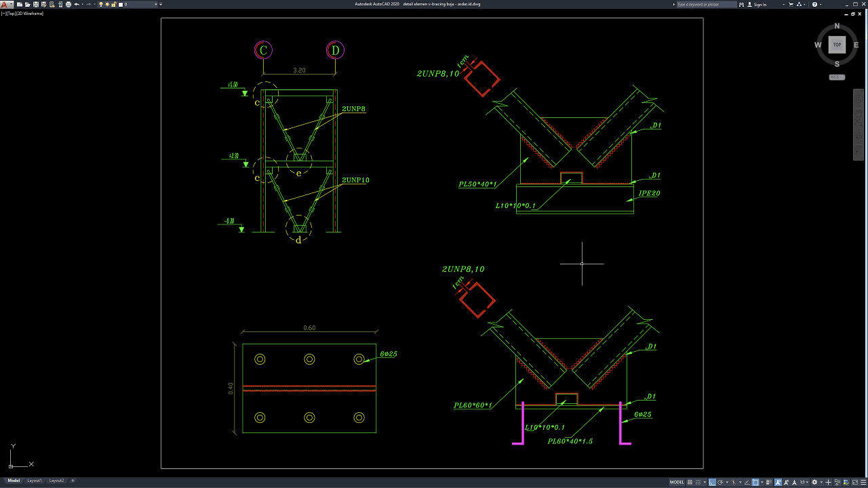Screen dimensions: 868x488
Task: Open the AutoCAD application menu
Action: (x=6, y=5)
